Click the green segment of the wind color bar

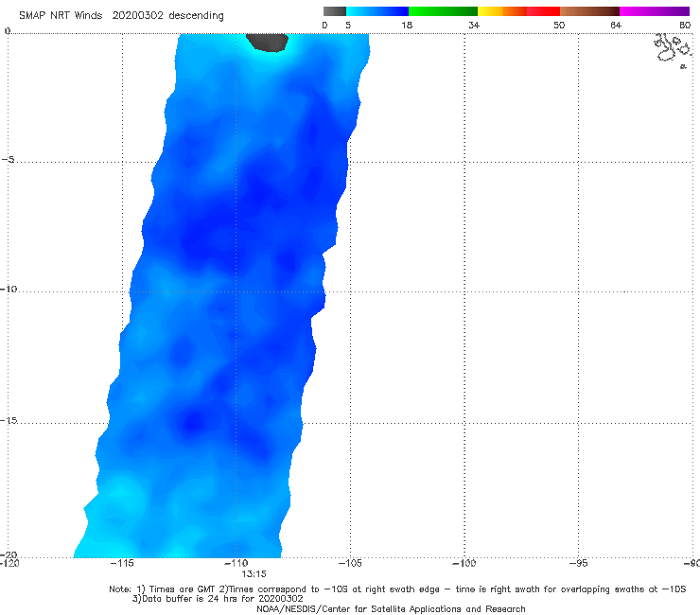point(443,11)
